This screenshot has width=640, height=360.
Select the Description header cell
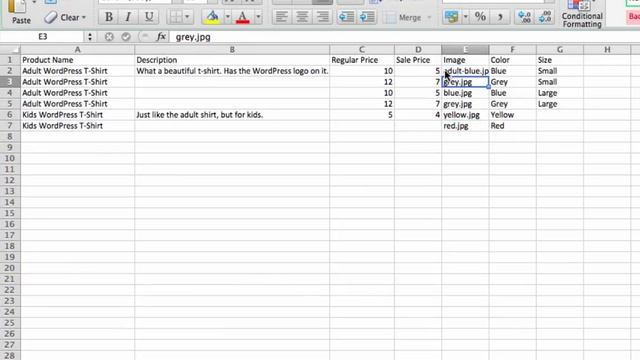click(232, 60)
